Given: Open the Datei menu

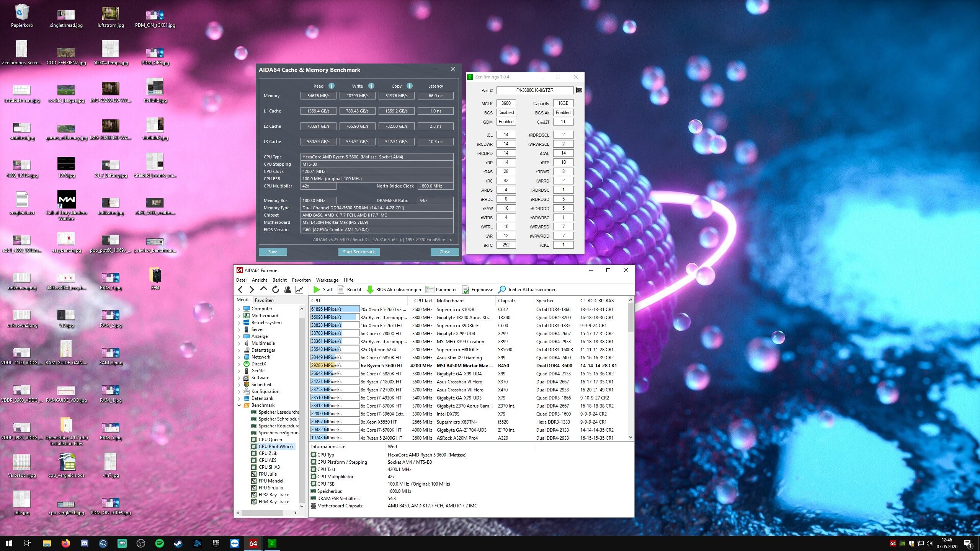Looking at the screenshot, I should pyautogui.click(x=241, y=280).
